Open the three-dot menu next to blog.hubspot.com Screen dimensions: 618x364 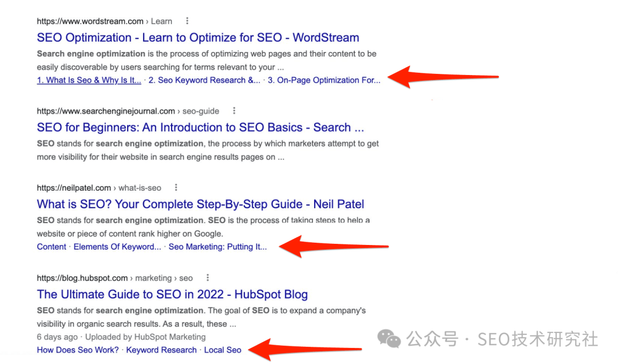click(x=208, y=278)
